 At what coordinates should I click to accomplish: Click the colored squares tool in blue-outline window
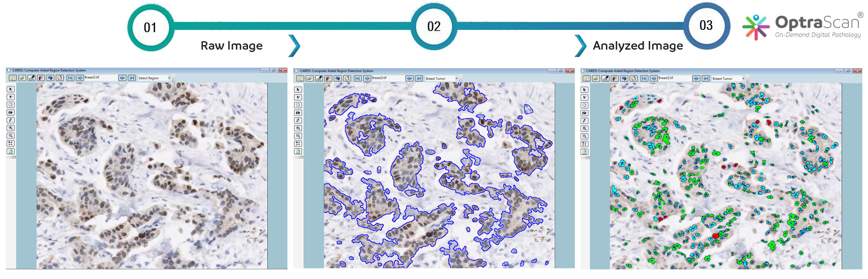[298, 144]
